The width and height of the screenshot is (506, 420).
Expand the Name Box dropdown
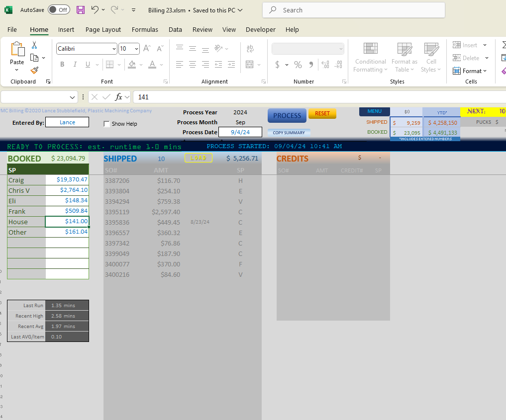[x=73, y=97]
